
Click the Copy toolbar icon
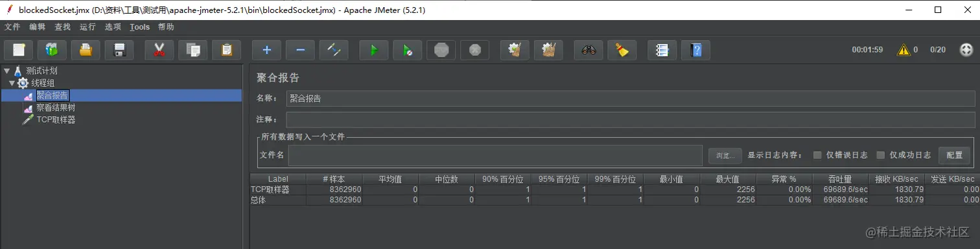coord(192,50)
